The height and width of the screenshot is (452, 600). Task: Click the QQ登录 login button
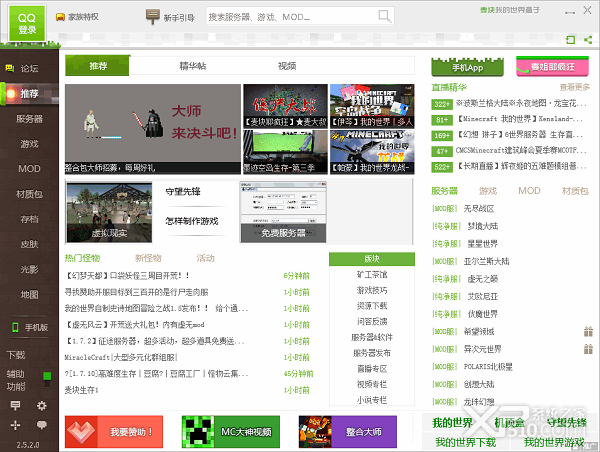[x=27, y=23]
